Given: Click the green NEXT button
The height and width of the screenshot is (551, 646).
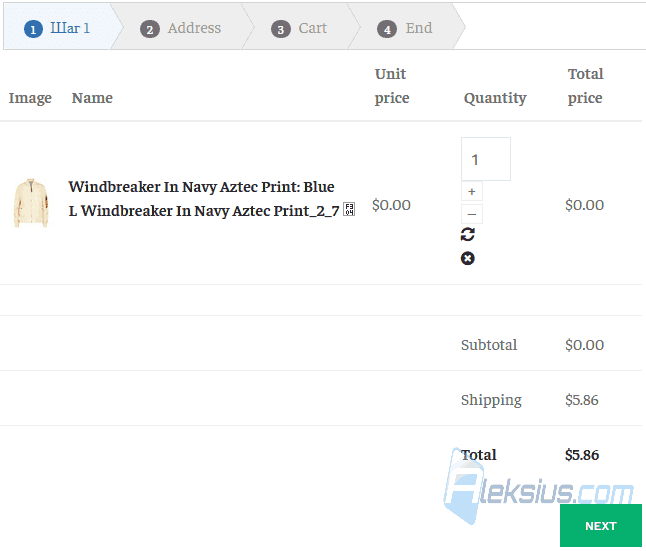Looking at the screenshot, I should [x=601, y=525].
